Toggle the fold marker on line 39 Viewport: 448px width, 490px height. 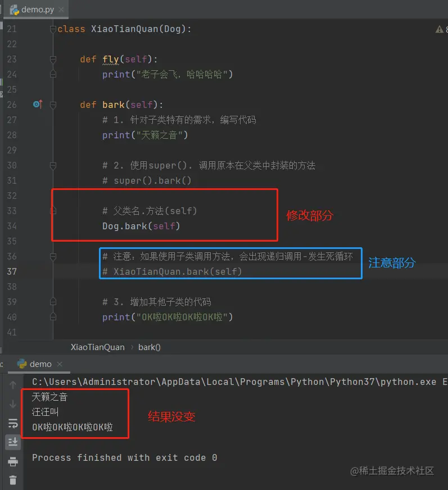tap(53, 302)
